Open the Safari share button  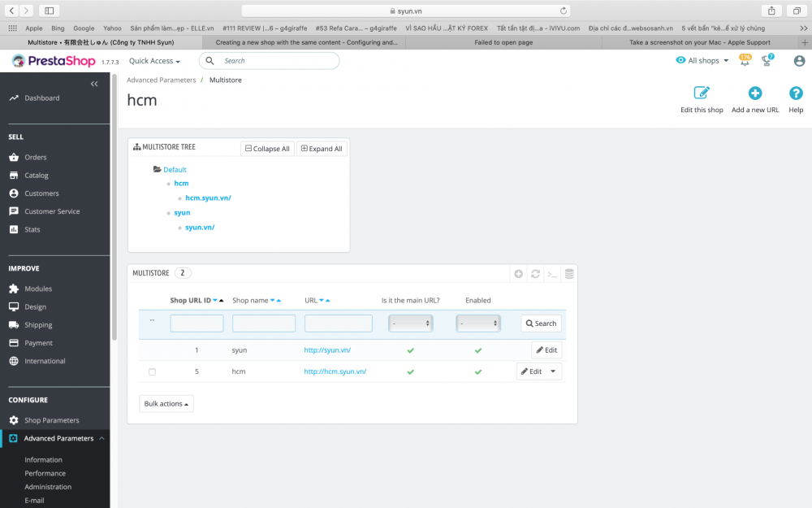pos(771,11)
